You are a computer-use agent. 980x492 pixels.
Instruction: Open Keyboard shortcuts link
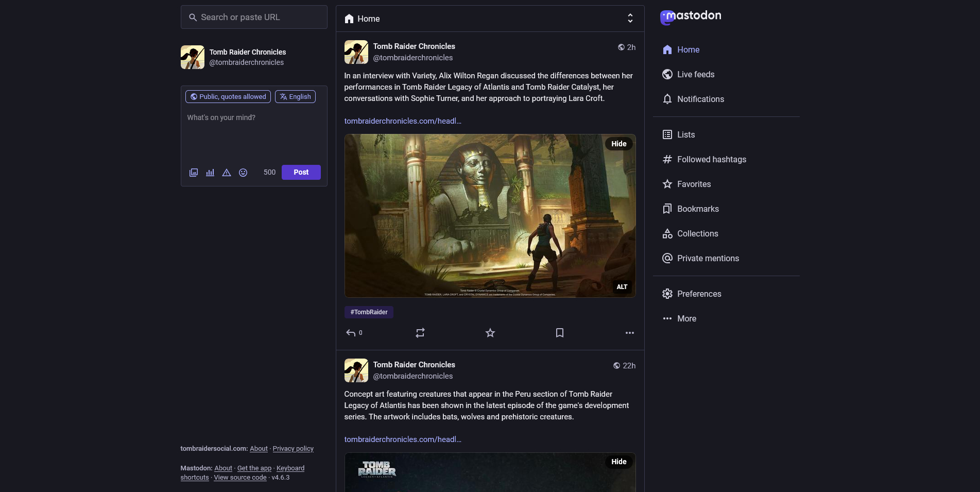pos(290,468)
